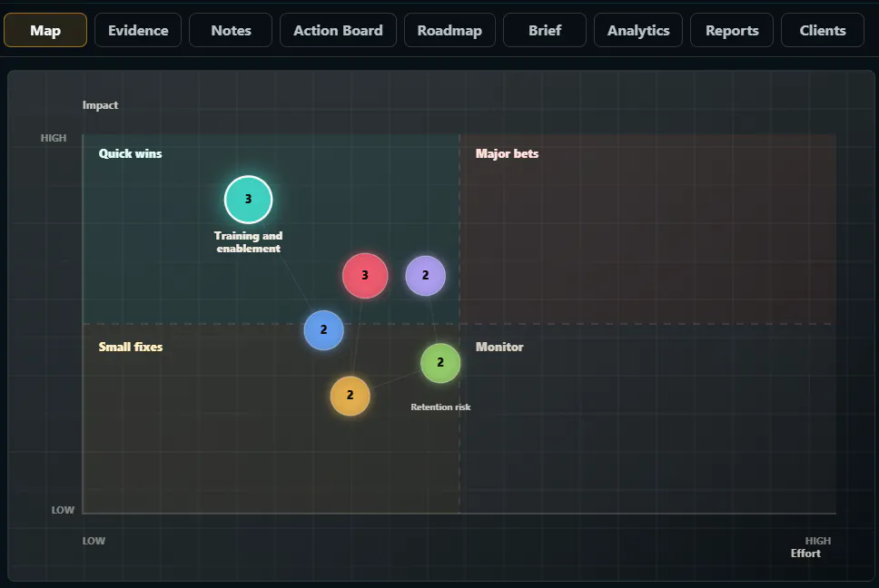Click the Quick wins quadrant label

coord(130,153)
